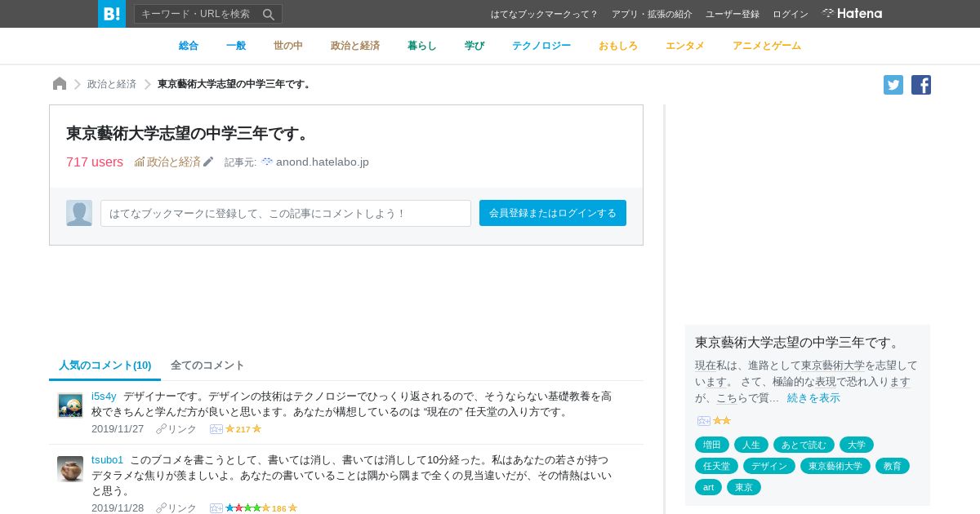Click the 2019/11/28 comment date
Screen dimensions: 980x514
point(118,508)
